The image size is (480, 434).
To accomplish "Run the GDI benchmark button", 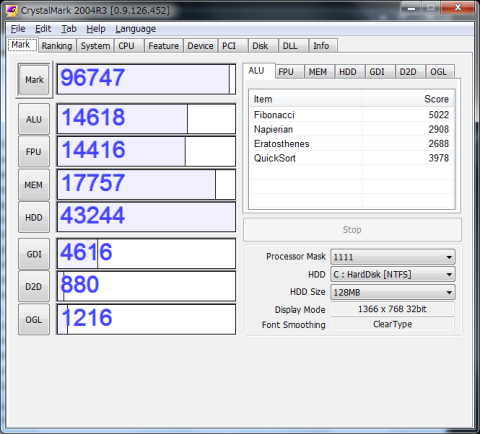I will 34,254.
